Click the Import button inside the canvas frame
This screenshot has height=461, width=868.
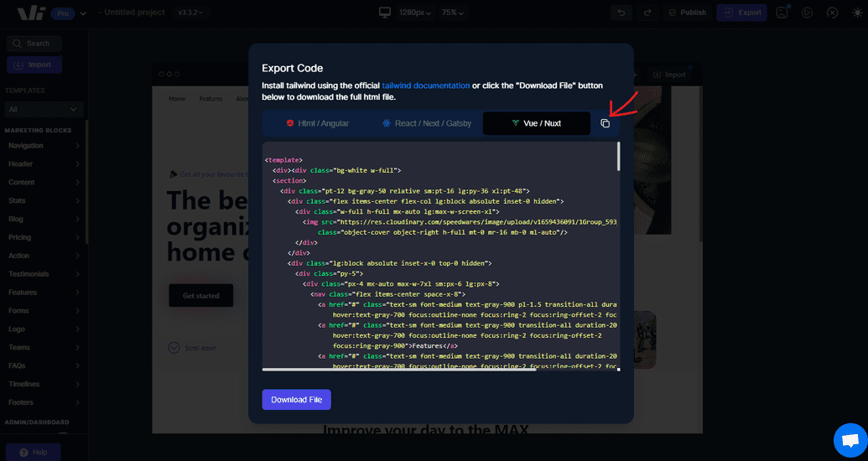(669, 75)
